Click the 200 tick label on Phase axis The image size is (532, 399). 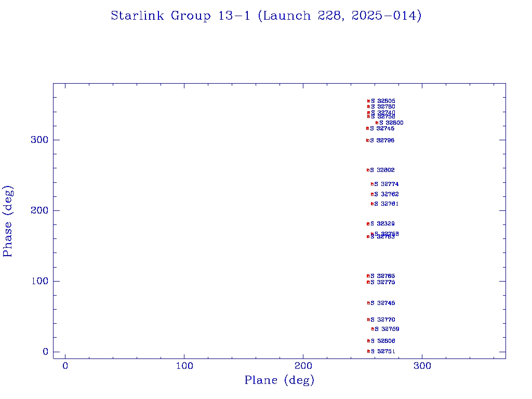coord(39,210)
